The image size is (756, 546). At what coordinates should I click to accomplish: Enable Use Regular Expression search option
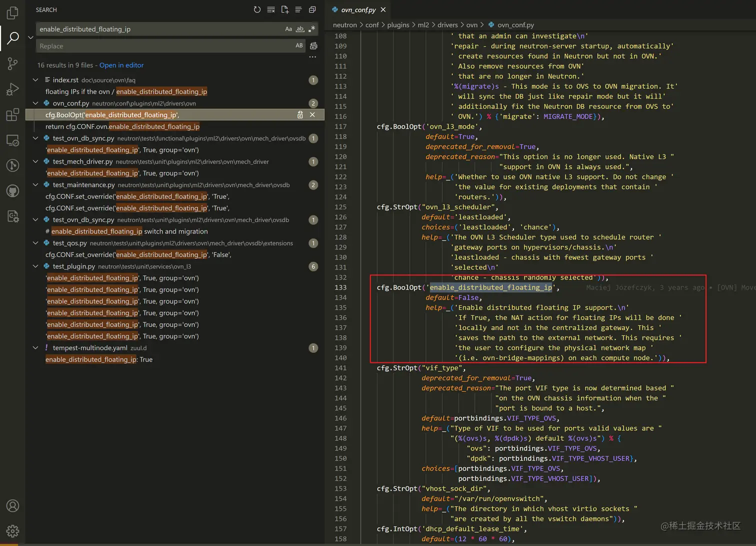click(312, 29)
